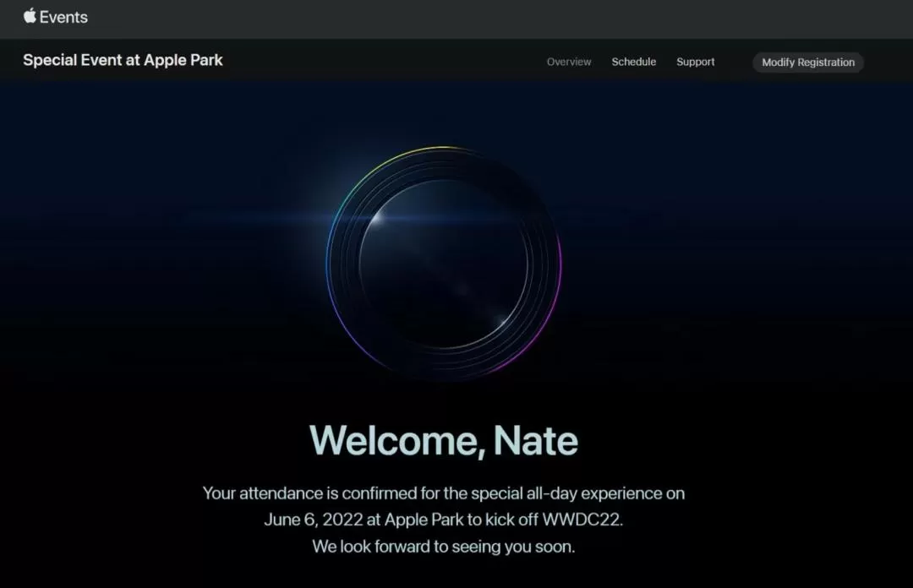Click the Modify Registration button
The width and height of the screenshot is (913, 588).
(808, 63)
